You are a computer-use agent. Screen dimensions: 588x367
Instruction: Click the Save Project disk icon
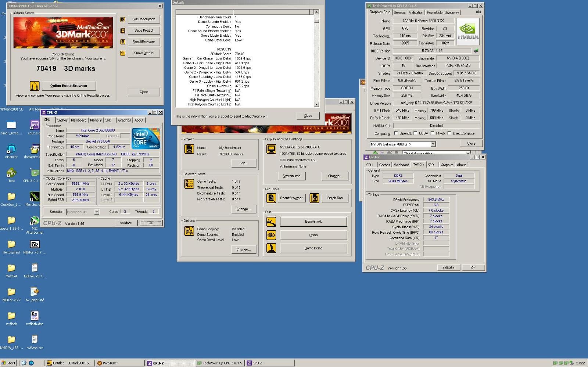tap(123, 30)
